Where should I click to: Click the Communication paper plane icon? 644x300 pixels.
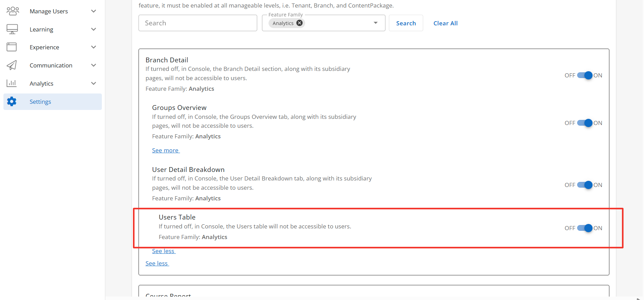[12, 65]
